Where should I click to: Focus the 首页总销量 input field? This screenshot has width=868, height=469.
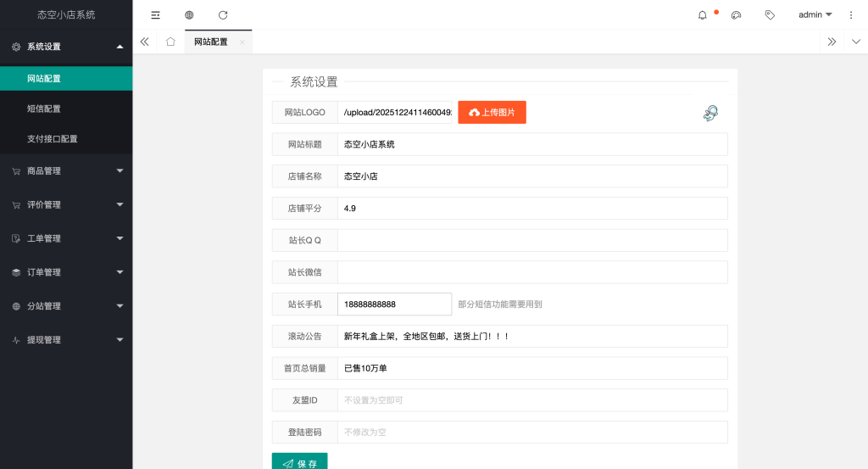[532, 368]
